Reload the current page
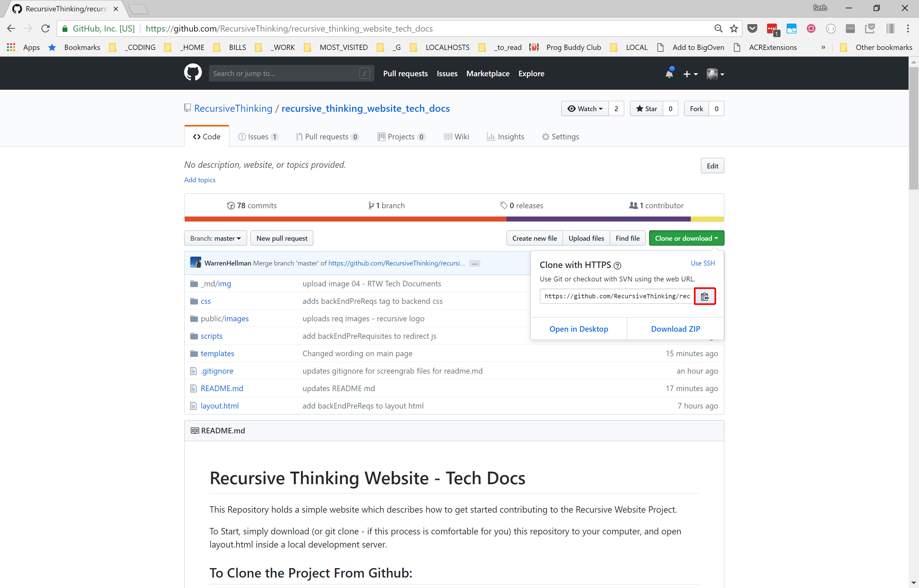 click(x=45, y=29)
